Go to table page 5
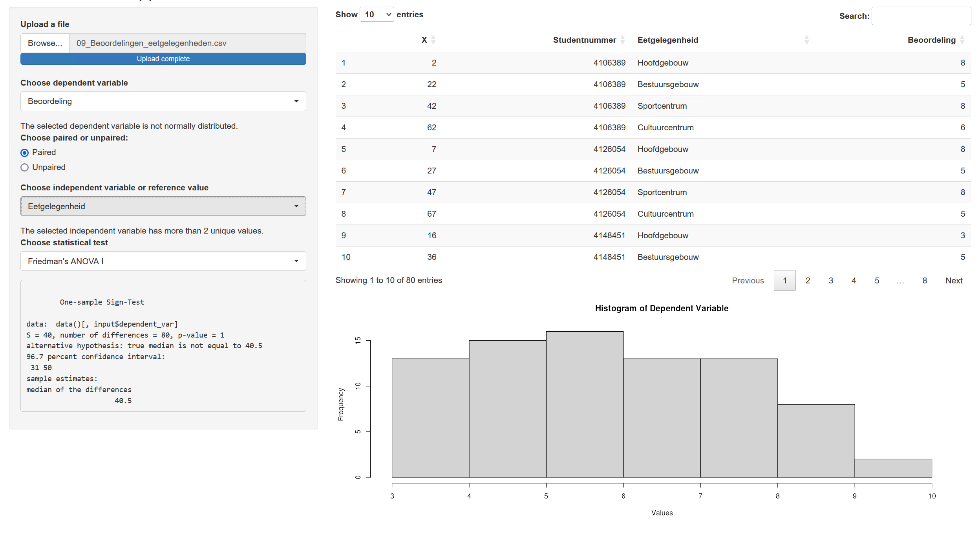The width and height of the screenshot is (980, 535). click(x=877, y=281)
